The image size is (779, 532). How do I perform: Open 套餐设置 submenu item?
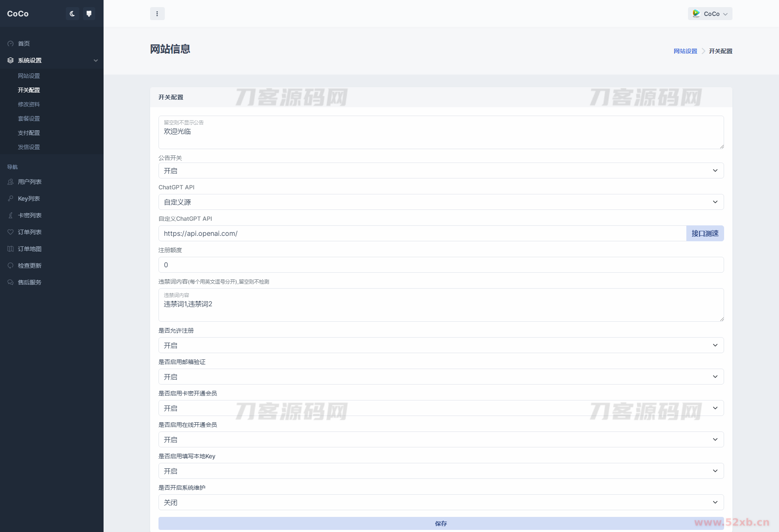[x=29, y=119]
